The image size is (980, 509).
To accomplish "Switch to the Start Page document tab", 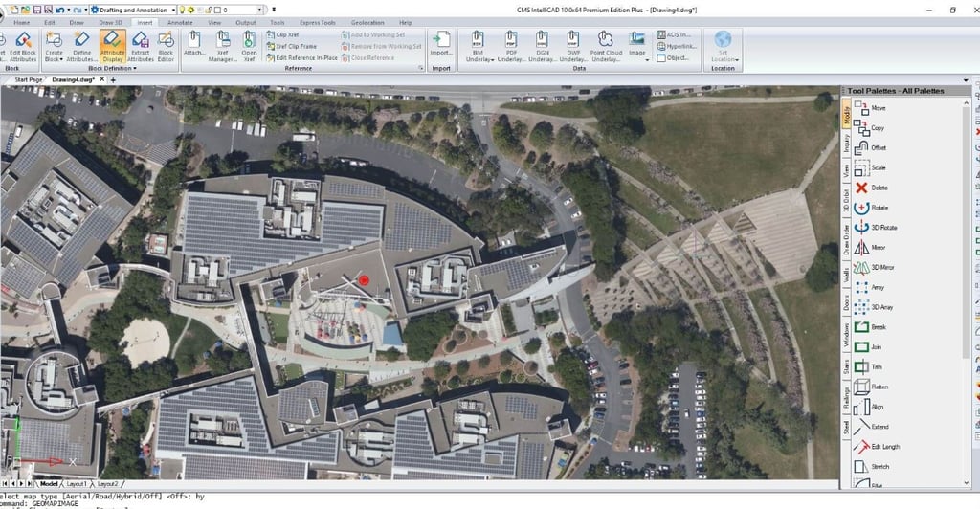I will tap(28, 80).
